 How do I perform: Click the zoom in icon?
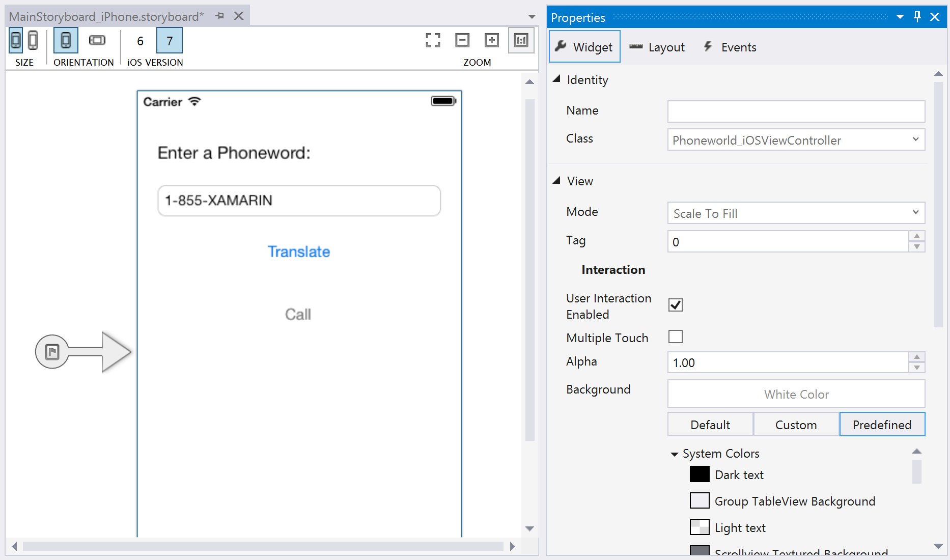[x=491, y=40]
